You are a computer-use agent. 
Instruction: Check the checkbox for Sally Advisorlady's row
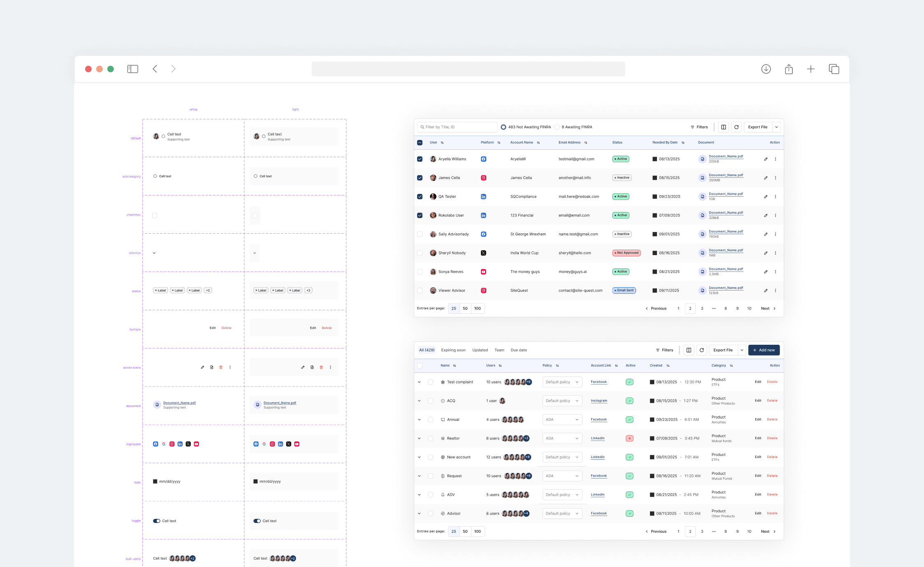420,234
